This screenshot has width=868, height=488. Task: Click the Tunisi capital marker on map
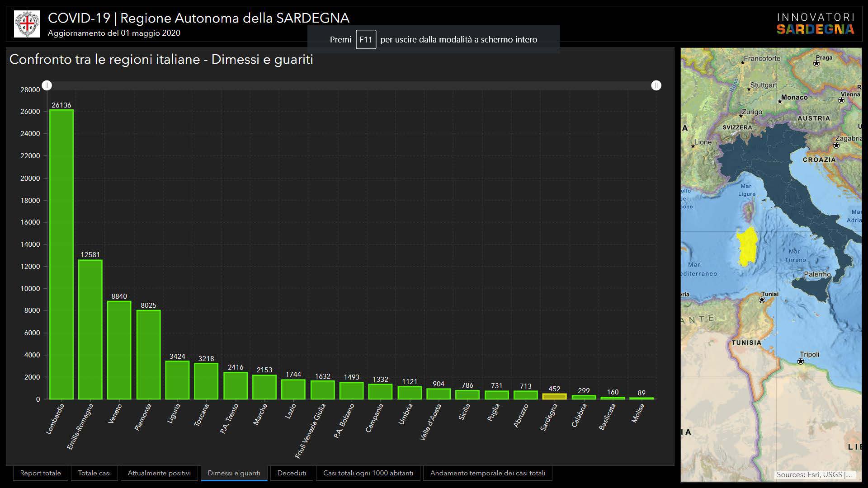click(x=762, y=300)
